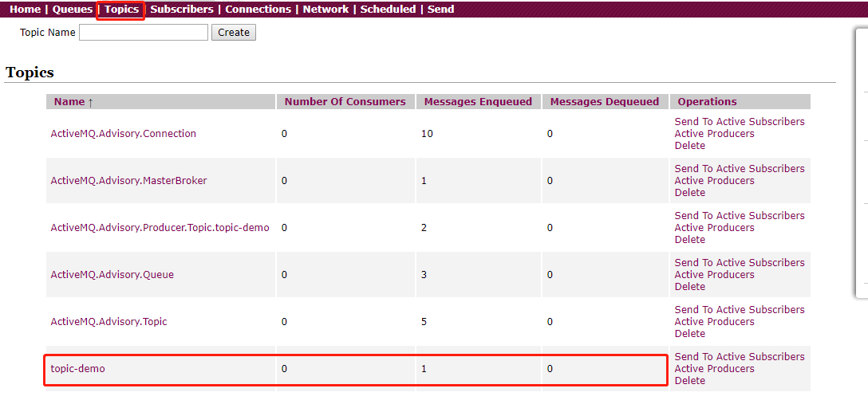Viewport: 868px width, 404px height.
Task: Delete the topic named topic-demo
Action: point(690,381)
